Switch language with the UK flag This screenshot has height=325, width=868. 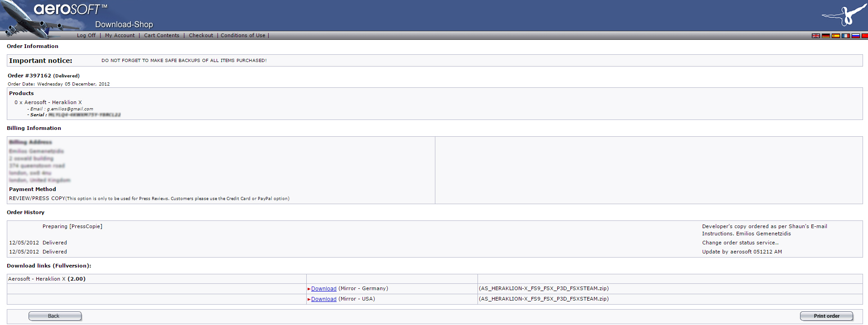(815, 36)
